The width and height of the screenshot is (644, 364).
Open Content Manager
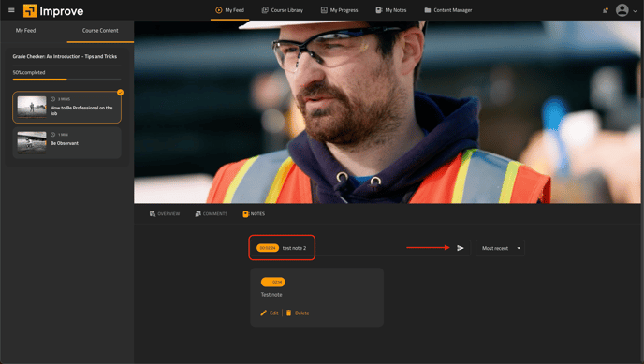(448, 10)
